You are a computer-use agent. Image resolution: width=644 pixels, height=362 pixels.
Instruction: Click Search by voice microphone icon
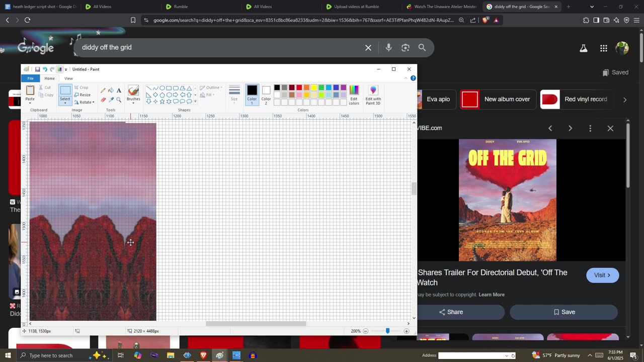(x=388, y=47)
